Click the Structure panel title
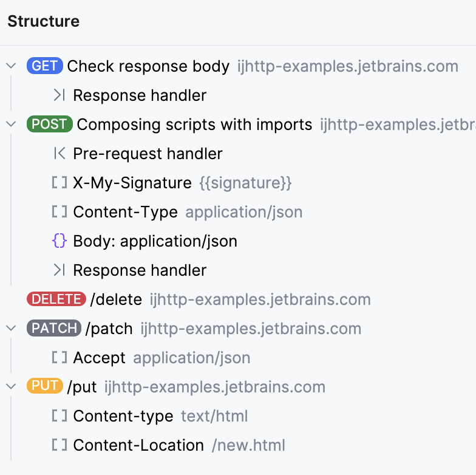Screen dimensions: 476x475 point(43,21)
